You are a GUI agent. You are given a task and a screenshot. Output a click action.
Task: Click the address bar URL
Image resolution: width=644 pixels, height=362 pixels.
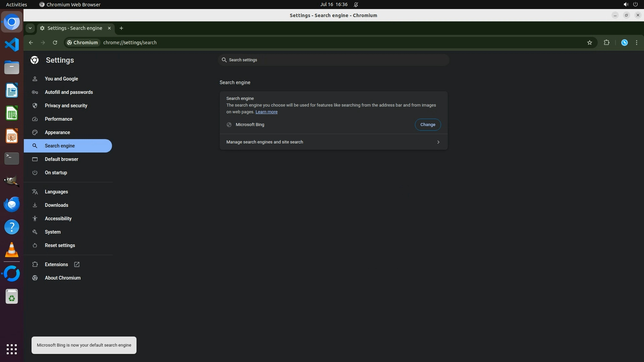[x=130, y=43]
